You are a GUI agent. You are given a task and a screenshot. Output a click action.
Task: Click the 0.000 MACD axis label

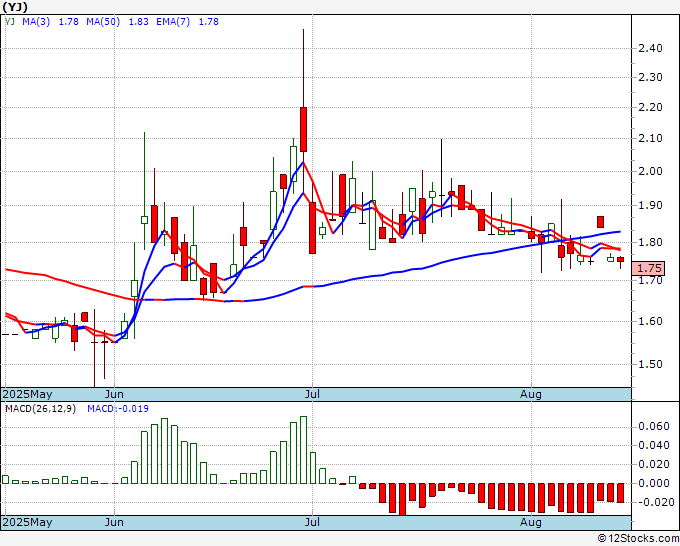coord(654,483)
